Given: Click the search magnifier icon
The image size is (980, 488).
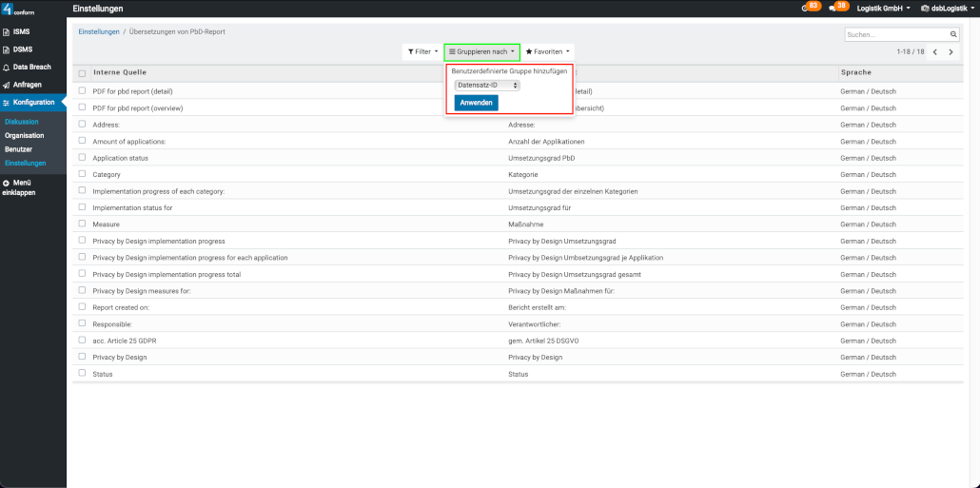Looking at the screenshot, I should tap(954, 34).
